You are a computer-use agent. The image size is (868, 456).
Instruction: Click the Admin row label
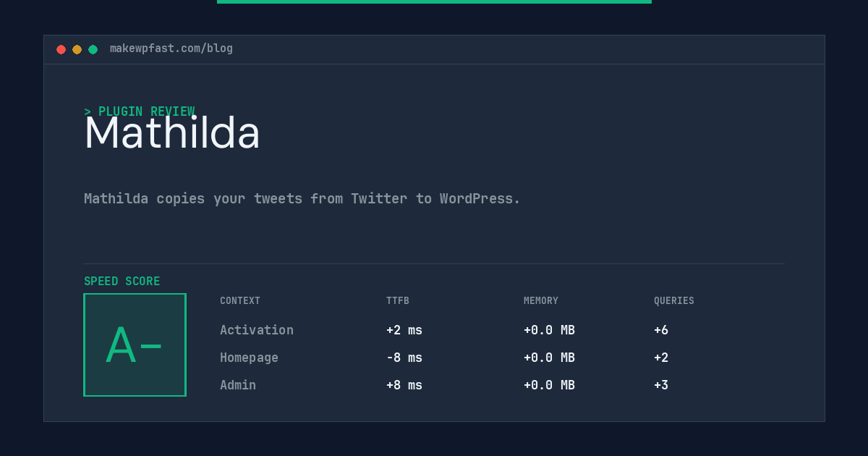pos(238,385)
